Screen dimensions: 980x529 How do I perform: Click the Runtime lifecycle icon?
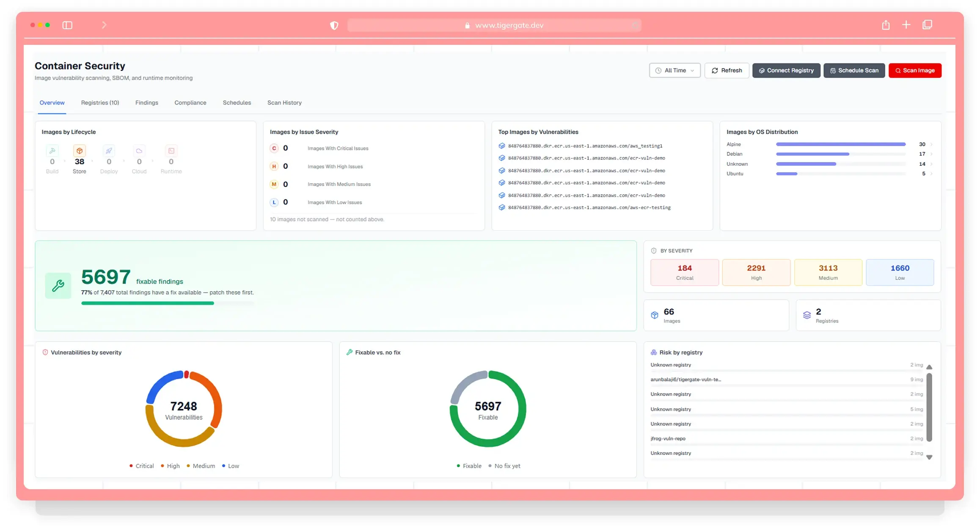click(x=171, y=151)
